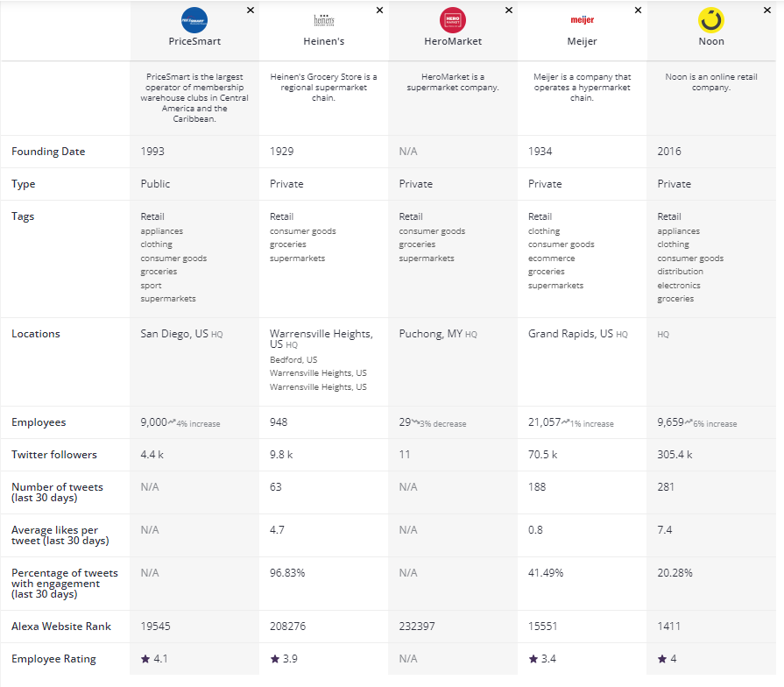
Task: Close the HeroMarket column
Action: 509,11
